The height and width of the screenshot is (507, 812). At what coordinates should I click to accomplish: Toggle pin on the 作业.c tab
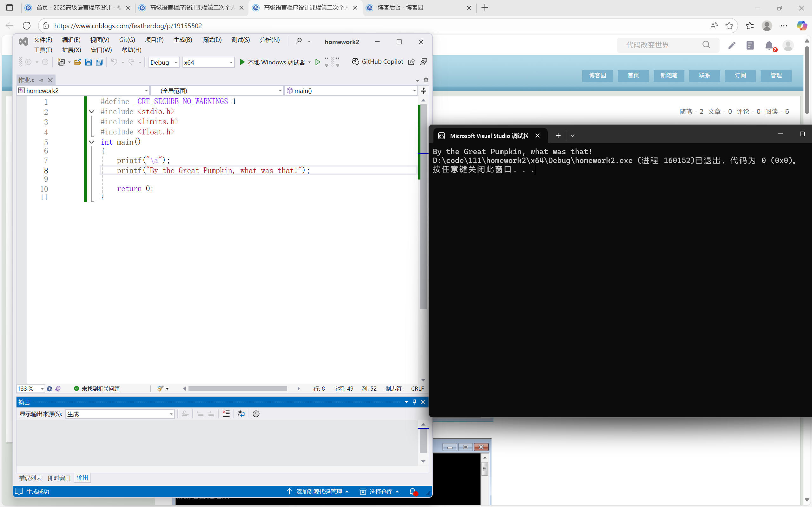42,80
